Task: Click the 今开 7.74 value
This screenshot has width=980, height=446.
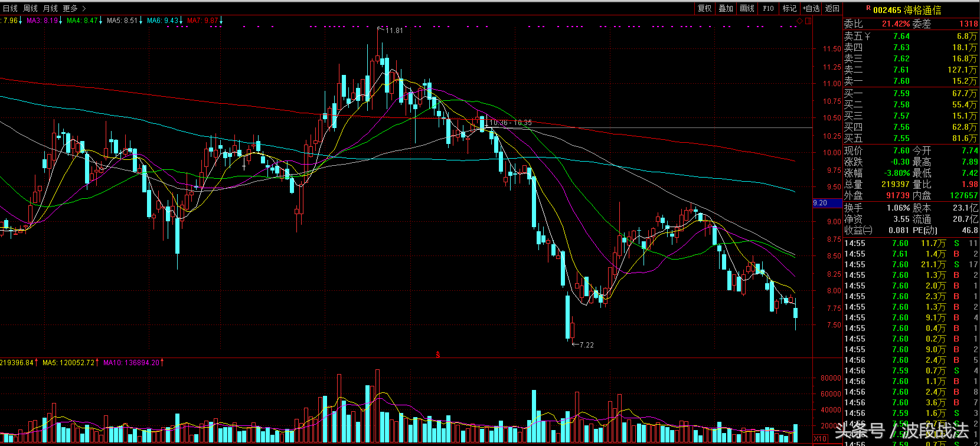Action: [969, 150]
